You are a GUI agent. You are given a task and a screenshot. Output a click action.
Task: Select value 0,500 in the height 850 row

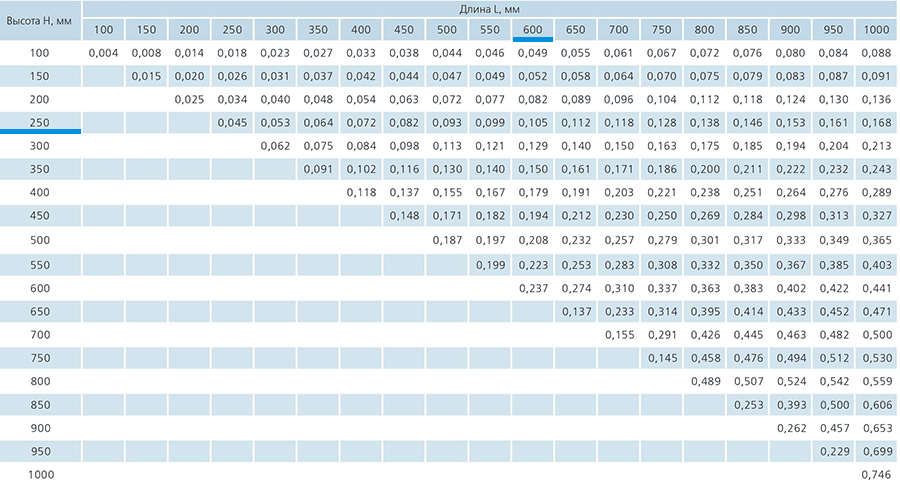[x=834, y=405]
